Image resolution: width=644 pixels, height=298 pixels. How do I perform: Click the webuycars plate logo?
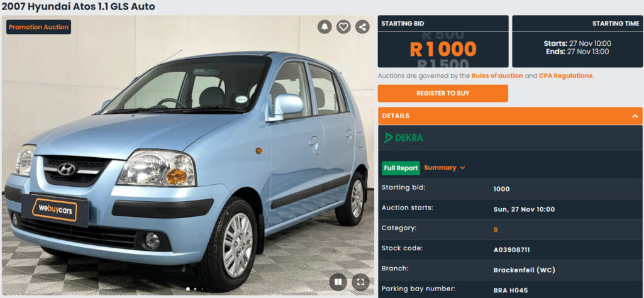55,210
